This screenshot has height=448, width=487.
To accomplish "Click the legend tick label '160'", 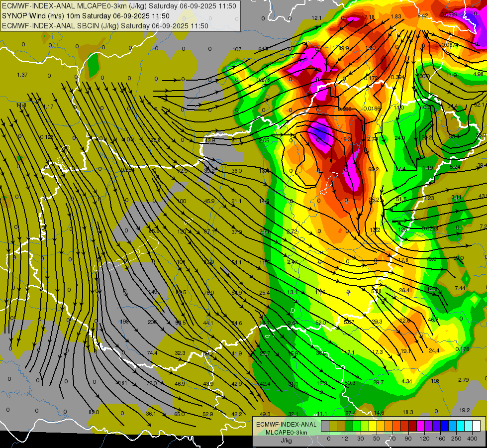I will point(440,439).
